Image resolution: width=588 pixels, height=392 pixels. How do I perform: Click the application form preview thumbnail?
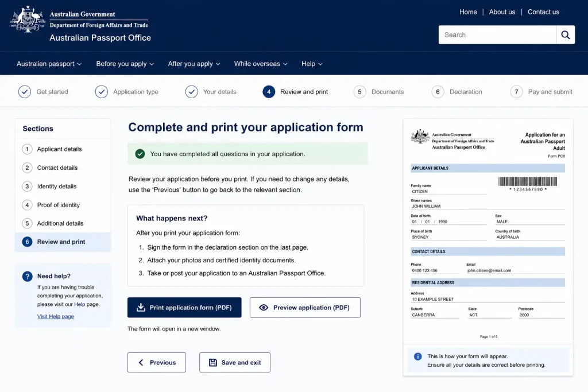(x=488, y=232)
